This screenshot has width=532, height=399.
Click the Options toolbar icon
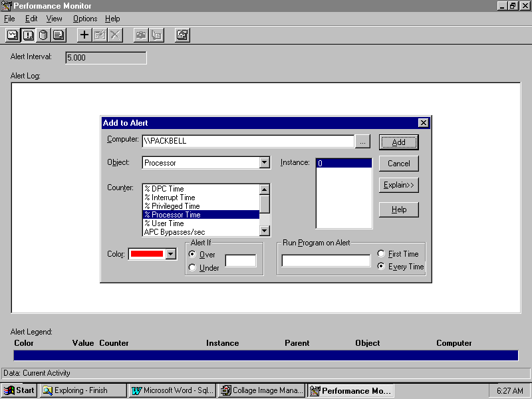point(182,35)
